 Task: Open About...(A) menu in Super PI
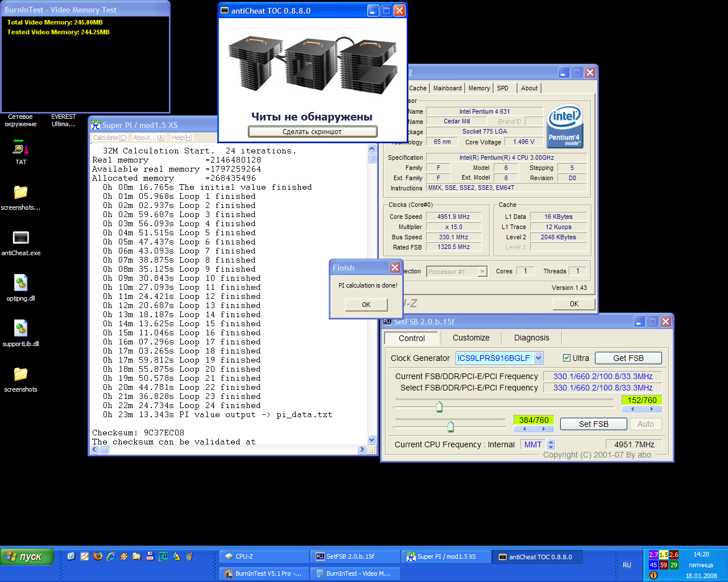tap(149, 138)
